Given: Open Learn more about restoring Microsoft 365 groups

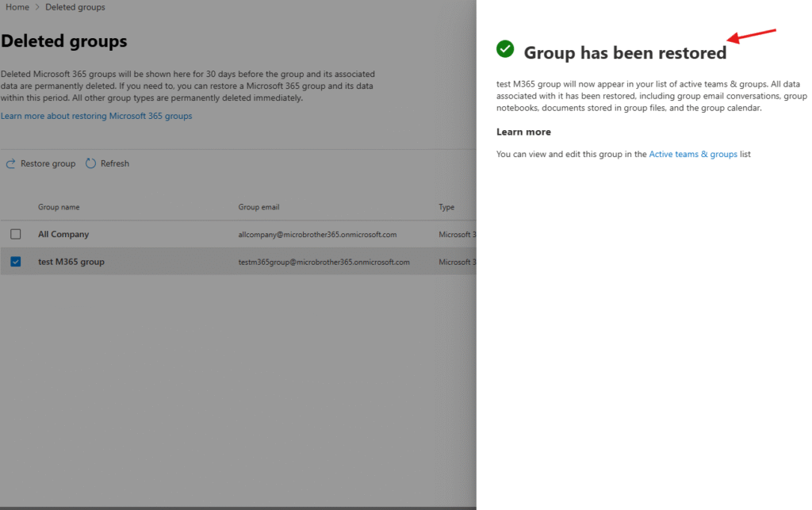Looking at the screenshot, I should [96, 116].
